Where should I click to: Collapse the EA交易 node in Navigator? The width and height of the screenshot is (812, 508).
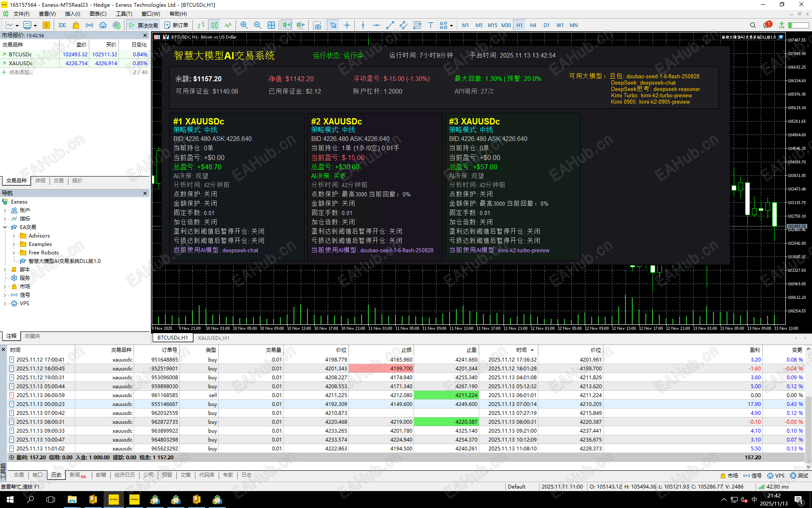coord(5,227)
